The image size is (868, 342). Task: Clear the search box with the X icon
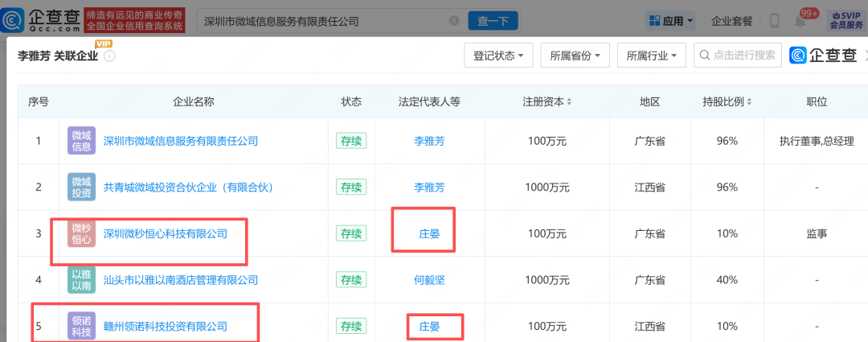click(454, 21)
